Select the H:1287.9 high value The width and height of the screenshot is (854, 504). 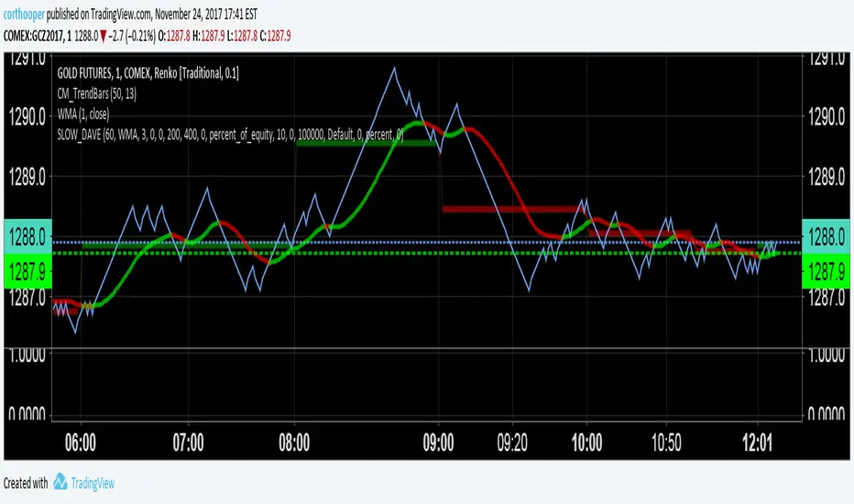[x=209, y=36]
